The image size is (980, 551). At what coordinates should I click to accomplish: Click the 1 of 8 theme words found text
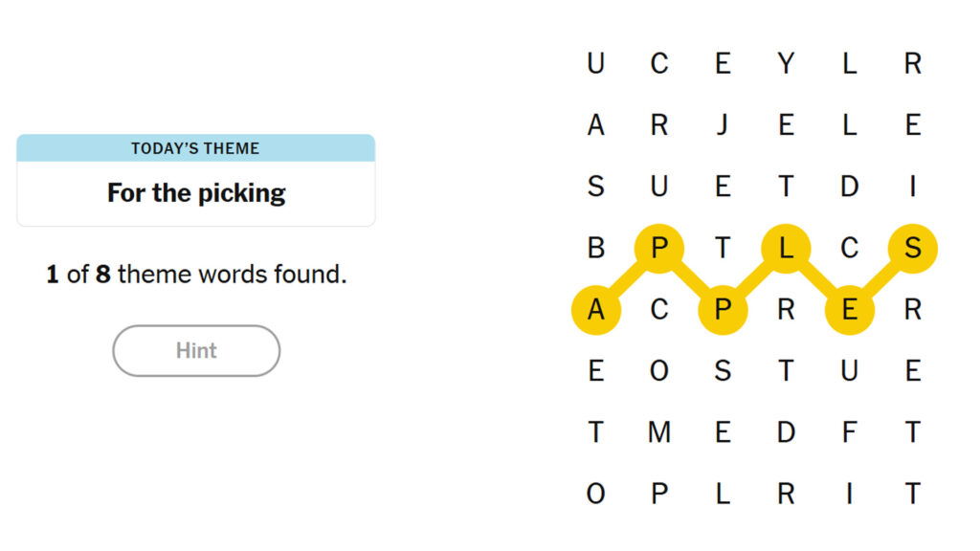point(195,275)
